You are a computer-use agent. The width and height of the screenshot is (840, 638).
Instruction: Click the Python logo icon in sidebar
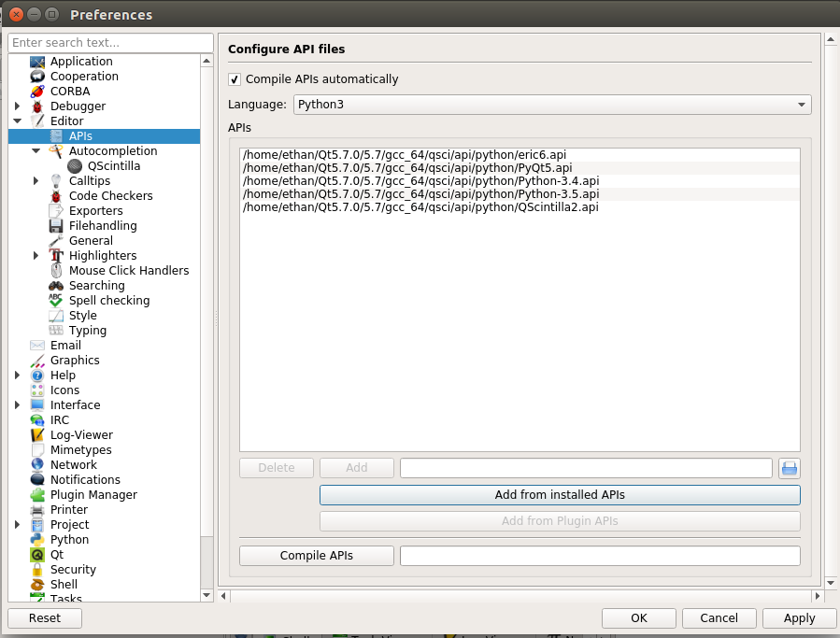[37, 540]
